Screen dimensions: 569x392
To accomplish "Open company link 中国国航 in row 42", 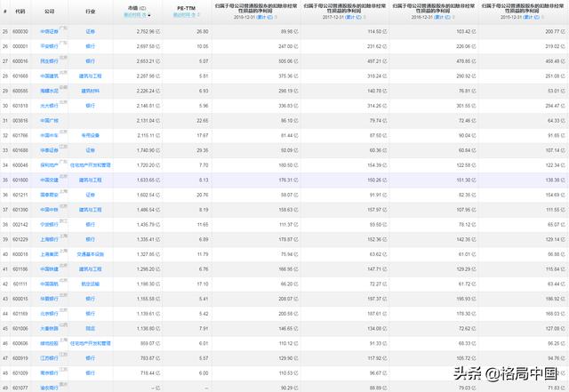I will tap(49, 284).
